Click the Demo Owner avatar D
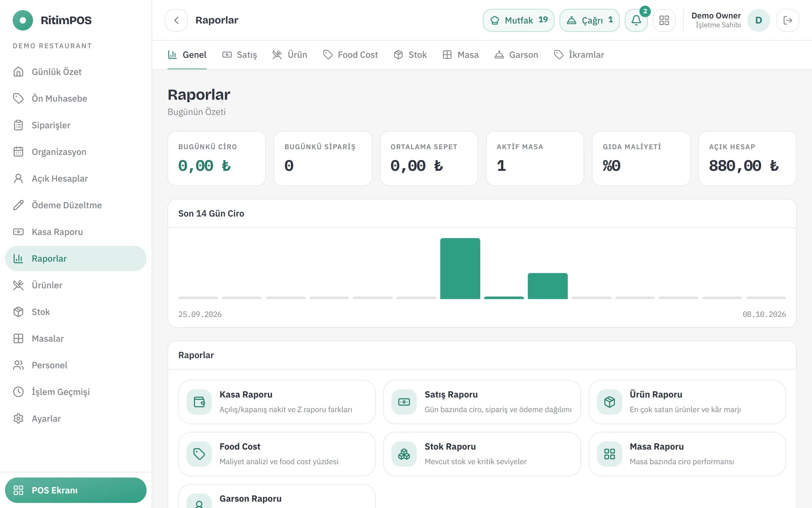 (x=758, y=20)
